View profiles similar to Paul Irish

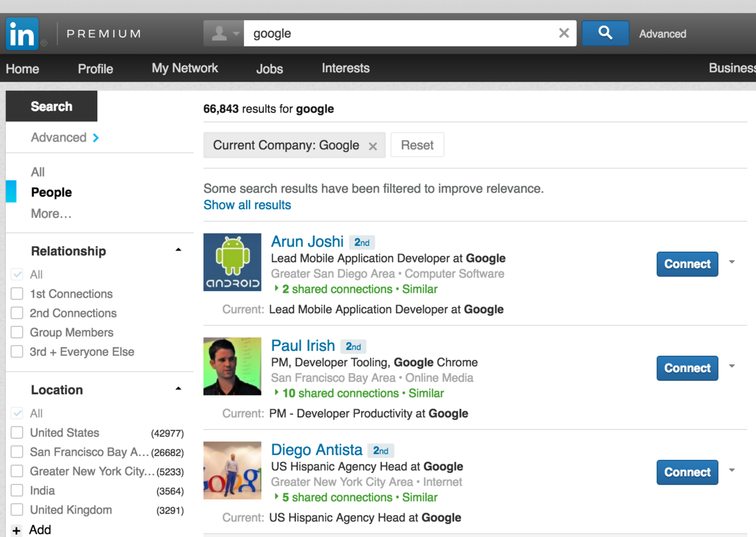pyautogui.click(x=427, y=393)
